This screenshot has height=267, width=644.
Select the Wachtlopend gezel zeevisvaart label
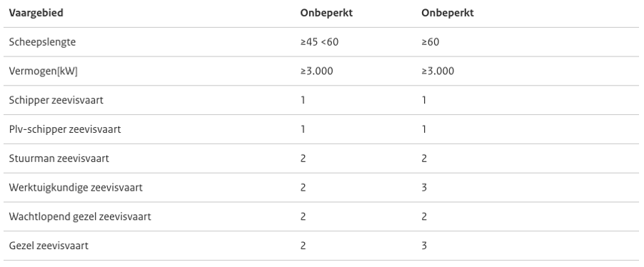click(80, 216)
